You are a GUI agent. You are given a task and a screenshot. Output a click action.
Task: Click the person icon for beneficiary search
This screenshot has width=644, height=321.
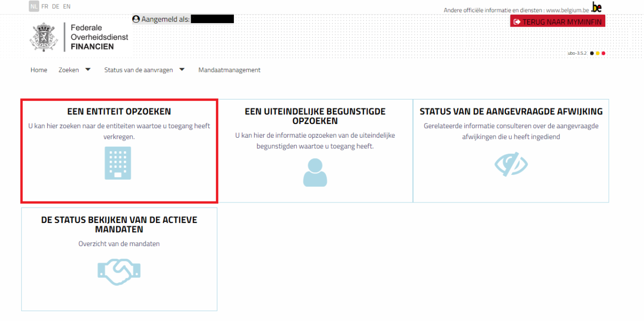(315, 172)
